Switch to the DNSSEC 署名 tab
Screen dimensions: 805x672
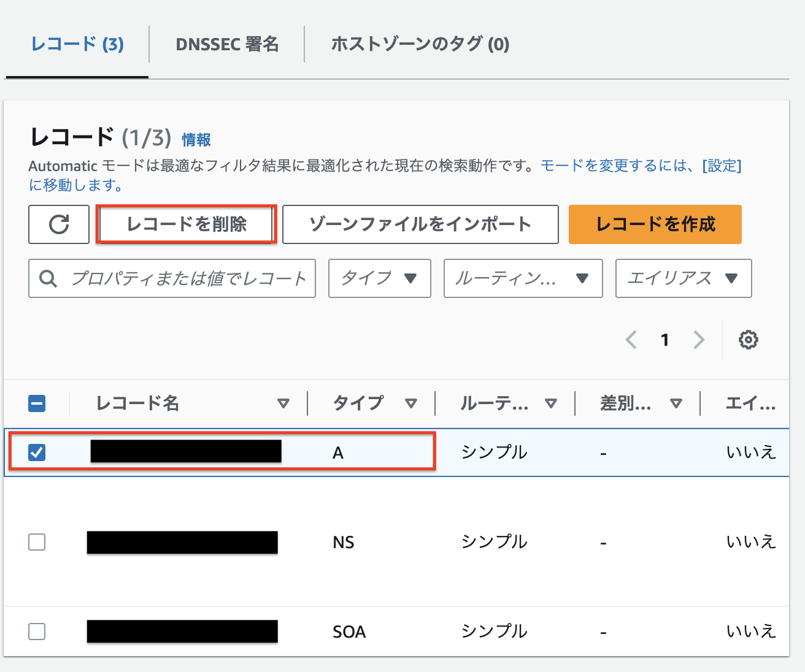(x=227, y=44)
